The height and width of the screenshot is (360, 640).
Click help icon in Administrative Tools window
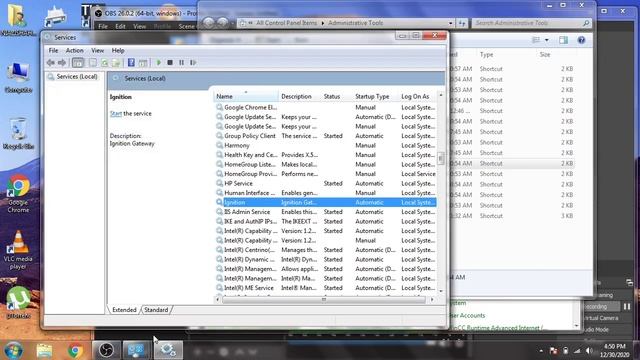[x=581, y=40]
